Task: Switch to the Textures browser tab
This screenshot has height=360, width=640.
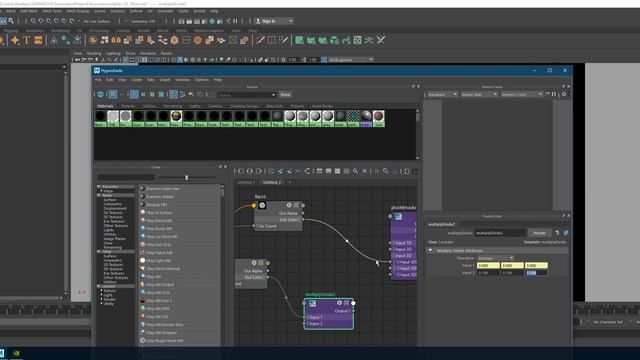Action: [x=128, y=106]
